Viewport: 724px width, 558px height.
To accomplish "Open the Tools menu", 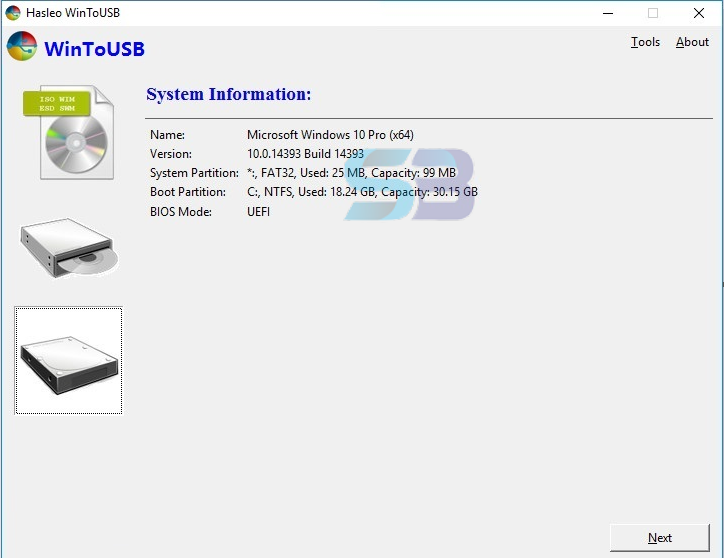I will point(645,42).
